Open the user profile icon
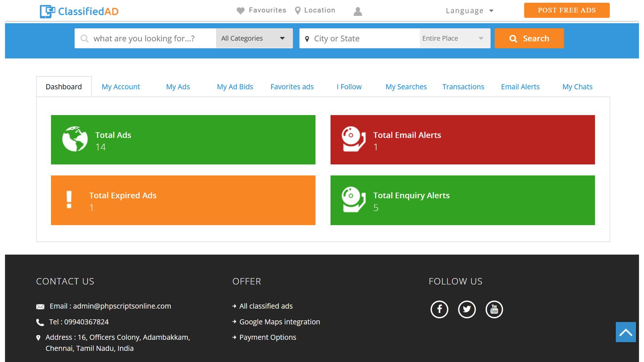This screenshot has width=644, height=362. 358,12
